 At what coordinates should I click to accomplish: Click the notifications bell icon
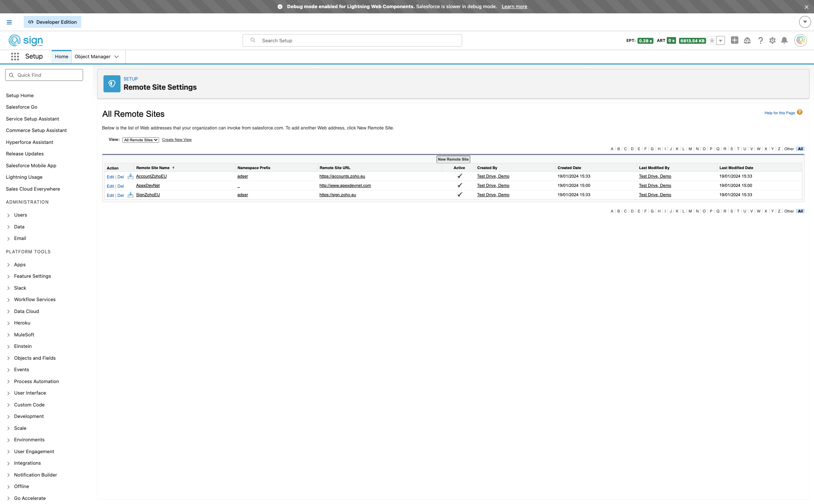[784, 40]
